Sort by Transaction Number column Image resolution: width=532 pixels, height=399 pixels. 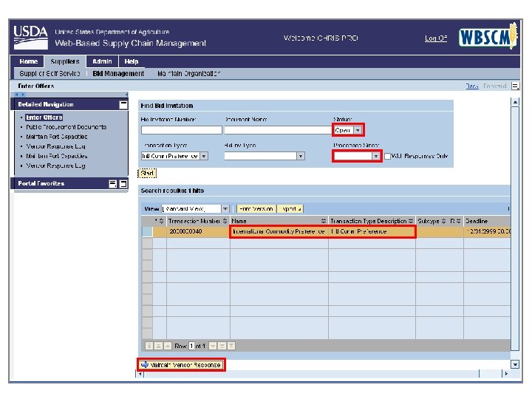225,221
